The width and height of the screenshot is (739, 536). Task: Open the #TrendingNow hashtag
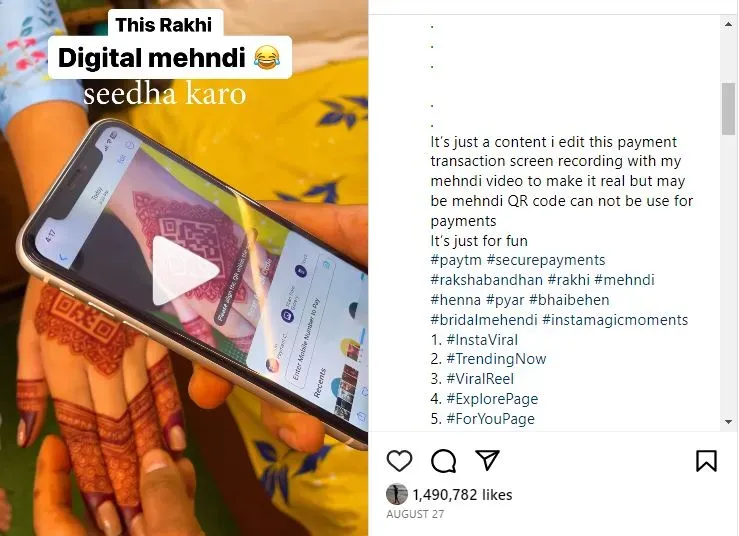pos(496,359)
